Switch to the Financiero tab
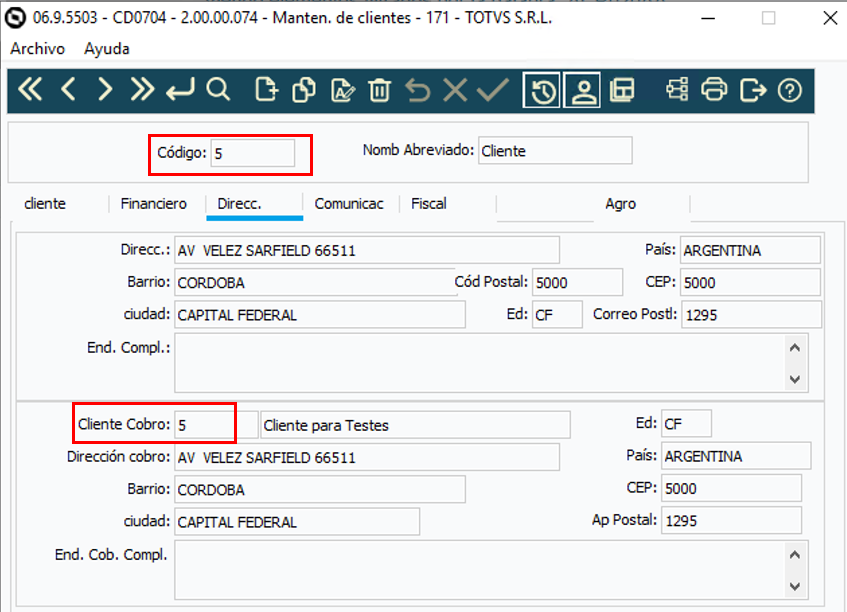Viewport: 847px width, 612px height. coord(153,204)
